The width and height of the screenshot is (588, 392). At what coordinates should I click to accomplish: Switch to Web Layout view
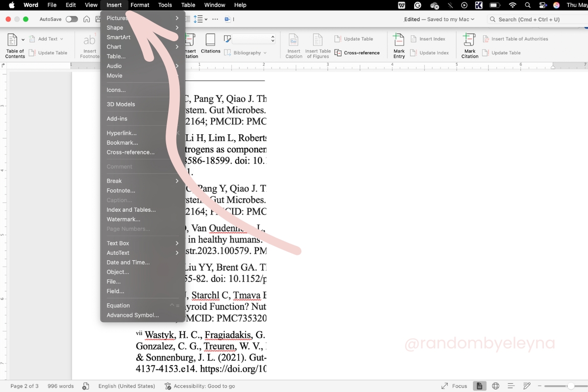[495, 386]
